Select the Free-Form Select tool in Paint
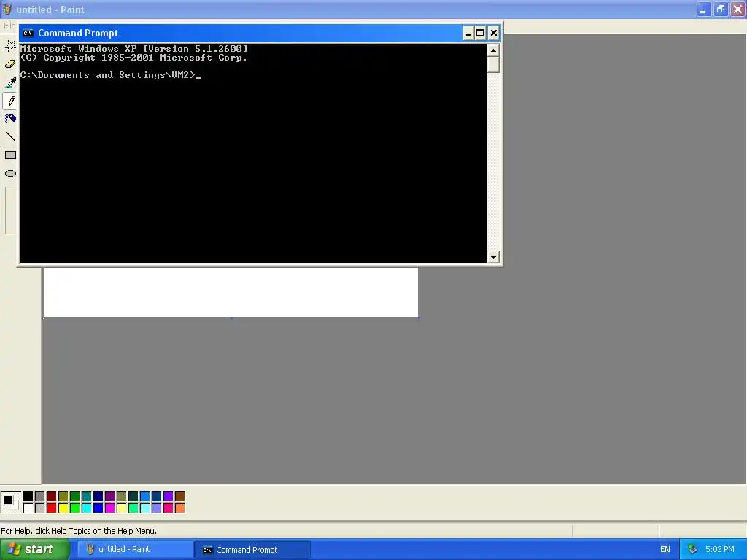This screenshot has height=560, width=747. (x=10, y=46)
